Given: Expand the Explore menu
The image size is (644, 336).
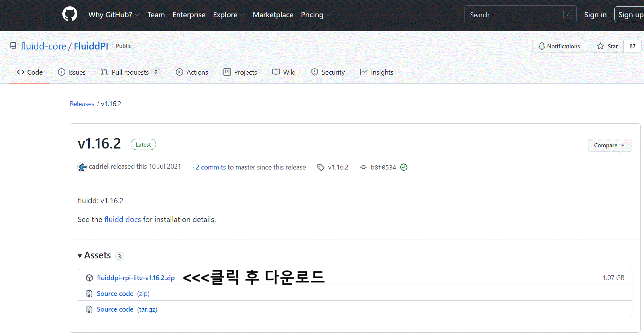Looking at the screenshot, I should click(229, 15).
